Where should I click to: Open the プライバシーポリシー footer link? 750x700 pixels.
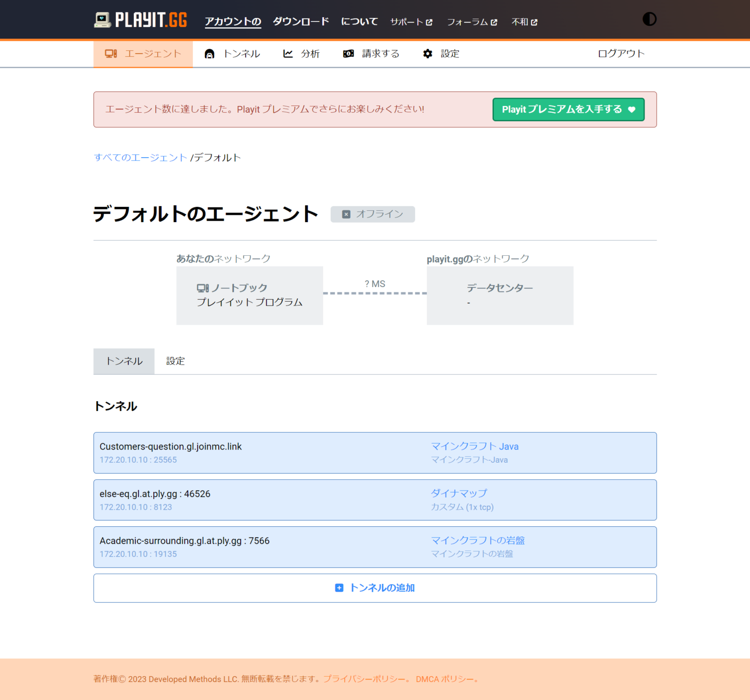point(365,679)
